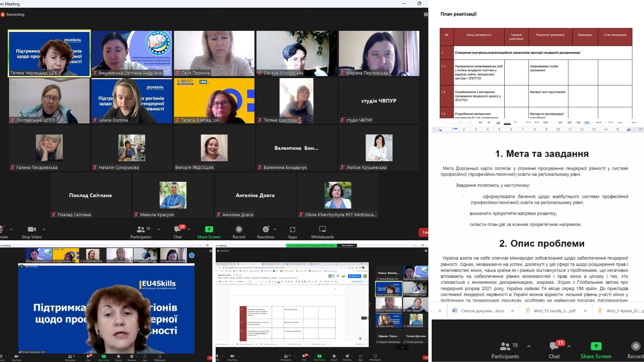Open Whiteboards in the screen-share Zoom window

pyautogui.click(x=375, y=358)
